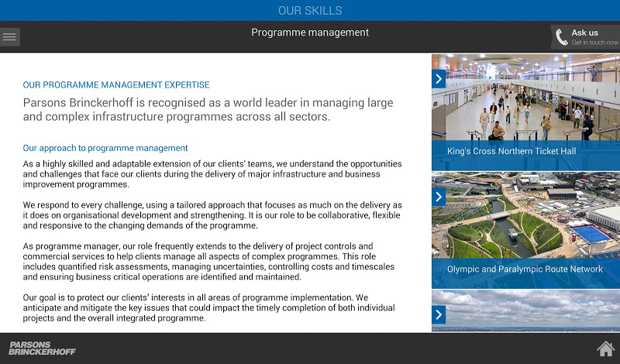Click paragraph starting 'Our goal is to protect'

click(x=208, y=308)
